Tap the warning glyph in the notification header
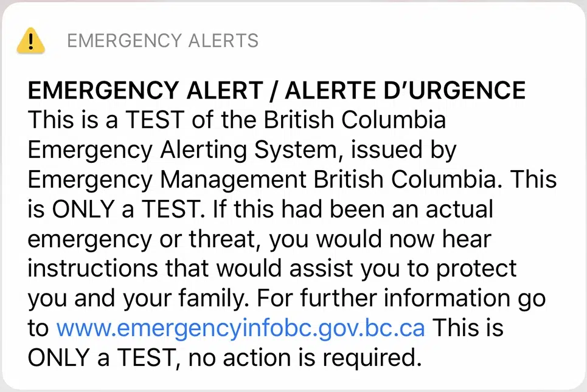Image resolution: width=587 pixels, height=392 pixels. pos(30,41)
